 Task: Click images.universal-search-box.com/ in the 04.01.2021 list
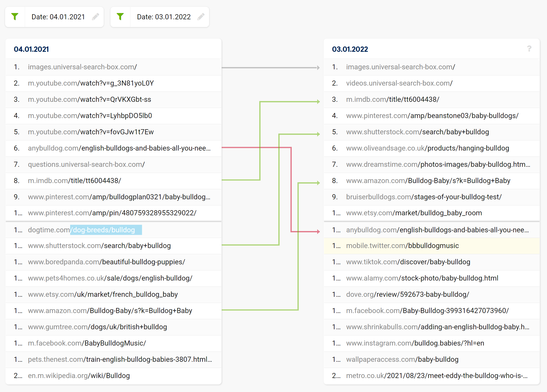(x=82, y=67)
